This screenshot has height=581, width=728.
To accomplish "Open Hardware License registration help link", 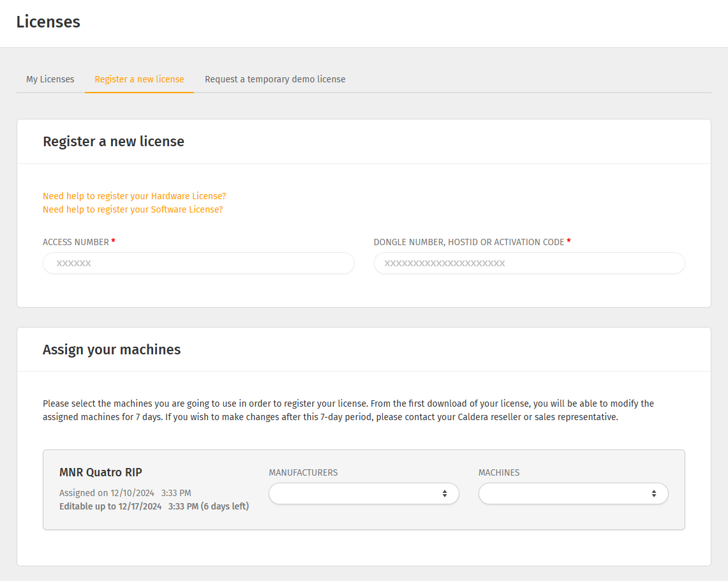I will [134, 196].
